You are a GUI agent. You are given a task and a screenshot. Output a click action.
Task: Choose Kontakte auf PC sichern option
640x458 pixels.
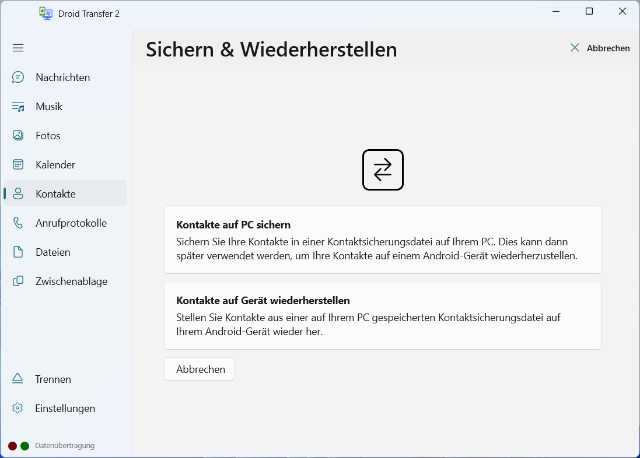[383, 240]
